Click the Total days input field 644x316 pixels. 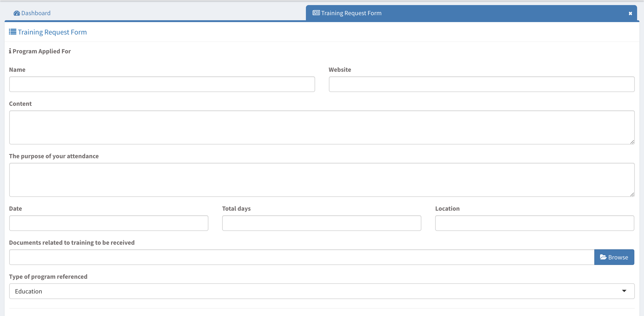tap(322, 223)
